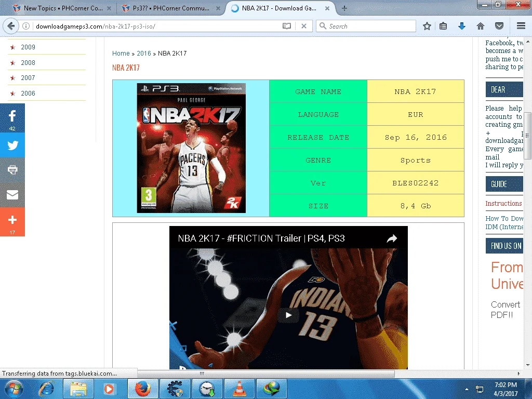
Task: Share on Facebook via the sidebar button
Action: tap(12, 118)
